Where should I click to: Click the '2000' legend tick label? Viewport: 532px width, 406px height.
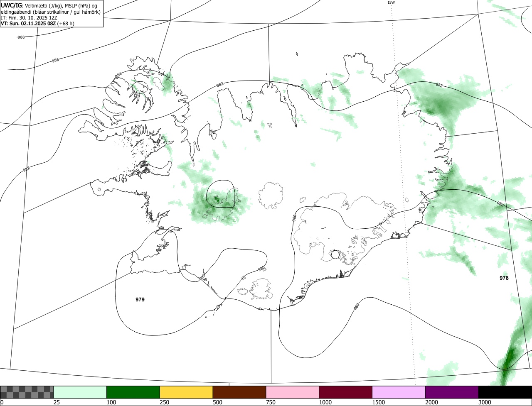coord(432,402)
